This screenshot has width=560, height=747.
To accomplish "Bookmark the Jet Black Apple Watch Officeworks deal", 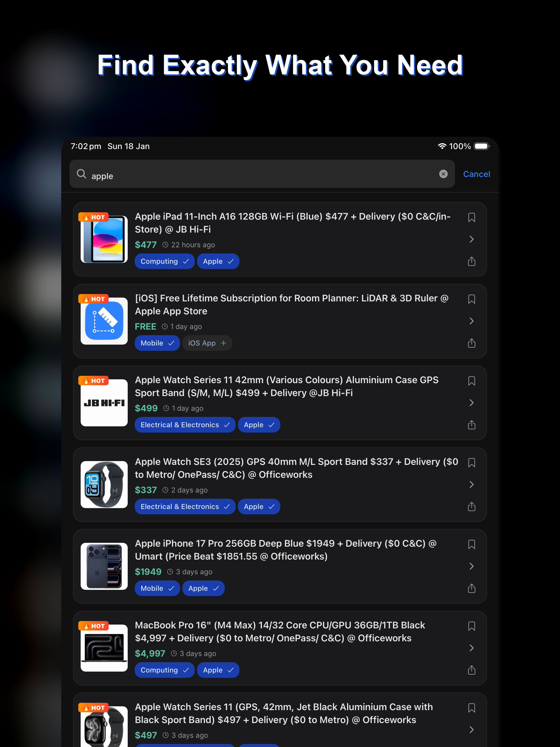I will coord(471,708).
